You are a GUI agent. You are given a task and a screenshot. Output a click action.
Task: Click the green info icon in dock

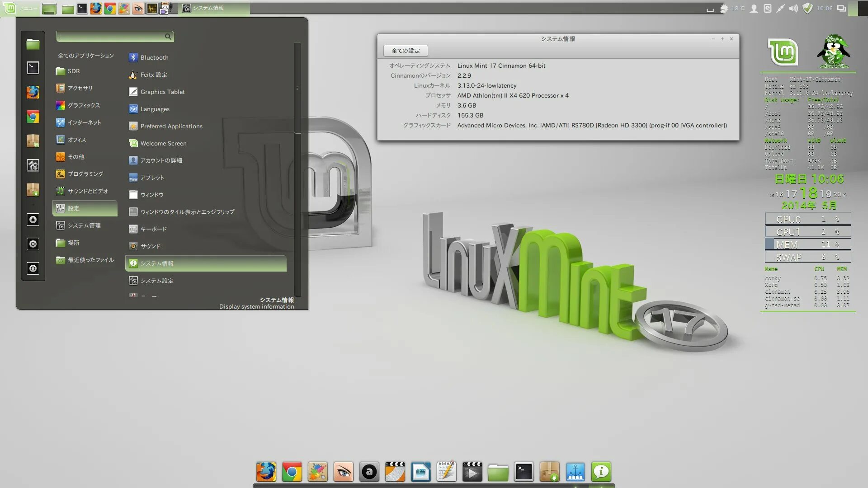click(601, 472)
